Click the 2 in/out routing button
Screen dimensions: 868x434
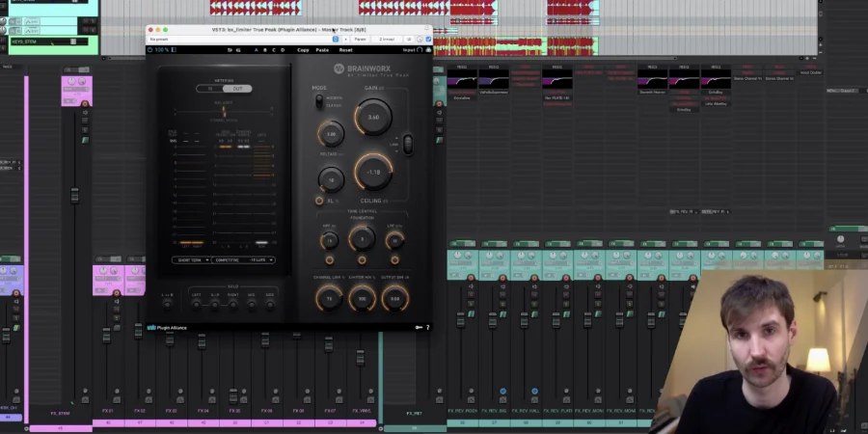pyautogui.click(x=387, y=40)
